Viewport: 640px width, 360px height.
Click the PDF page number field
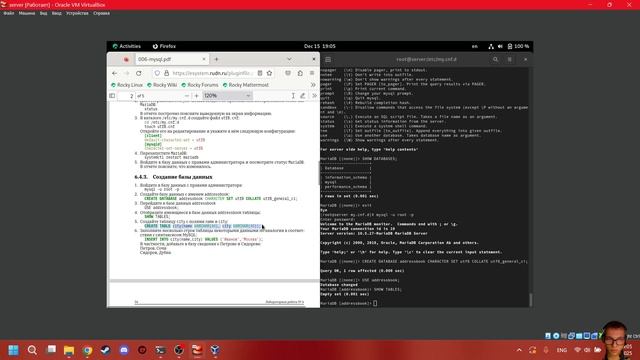tap(126, 96)
